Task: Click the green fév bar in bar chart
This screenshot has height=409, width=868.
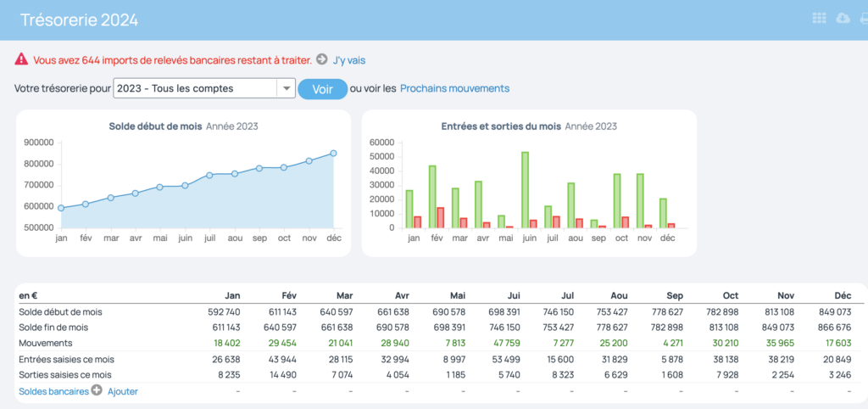Action: coord(432,197)
